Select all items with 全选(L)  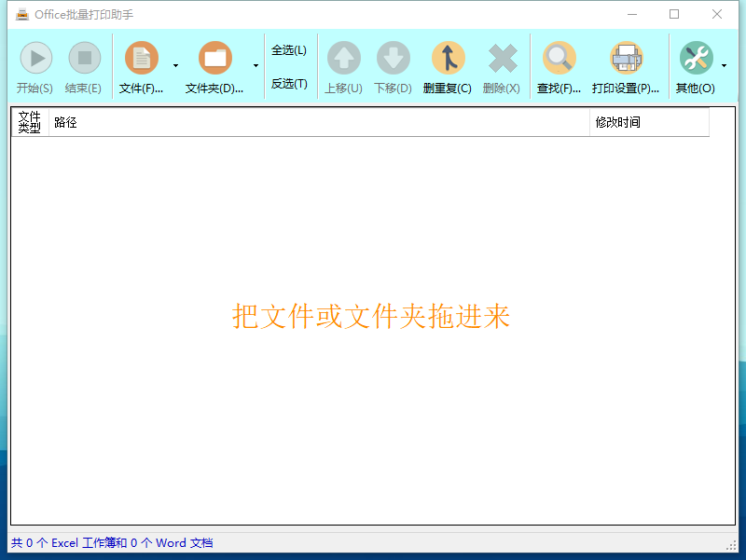(289, 50)
